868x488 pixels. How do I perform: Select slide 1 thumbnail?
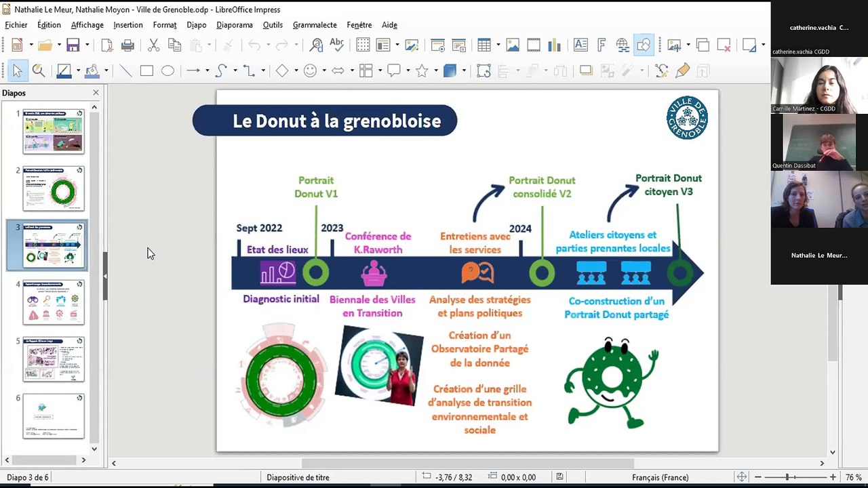point(54,131)
